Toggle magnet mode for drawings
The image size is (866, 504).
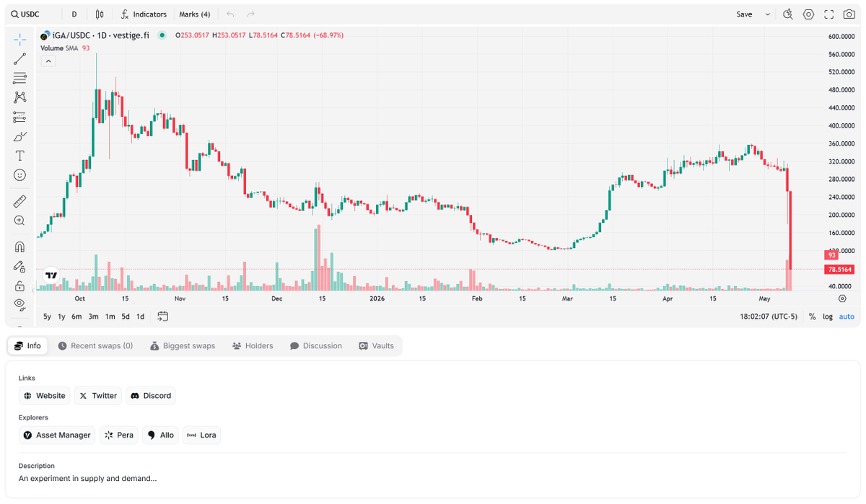[x=19, y=247]
